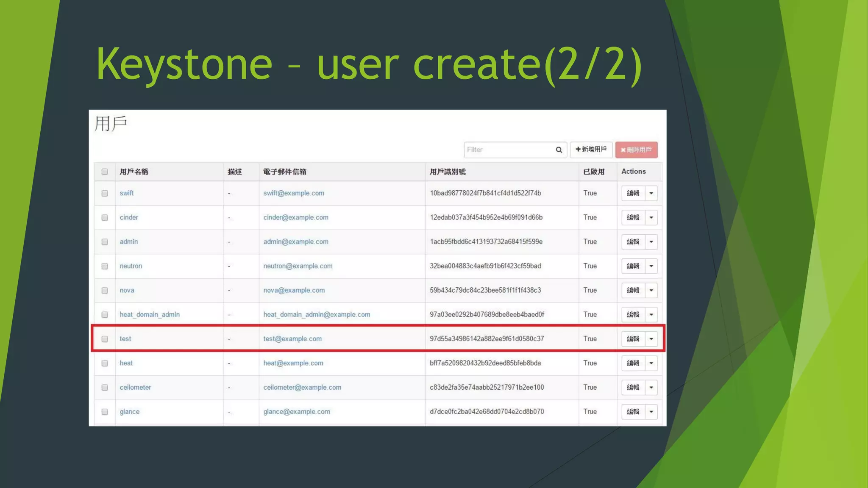The width and height of the screenshot is (868, 488).
Task: Click the 用戶識別號 column header
Action: click(x=448, y=172)
